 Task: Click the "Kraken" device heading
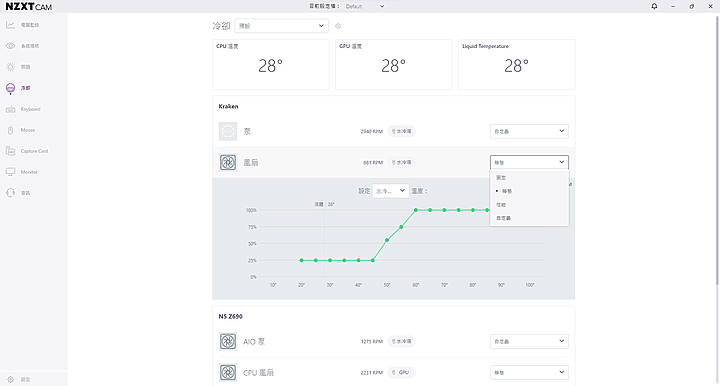point(228,106)
